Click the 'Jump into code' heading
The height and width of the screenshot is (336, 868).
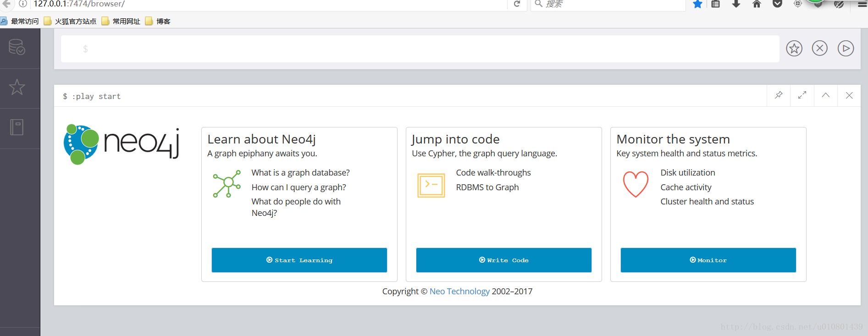click(x=456, y=139)
